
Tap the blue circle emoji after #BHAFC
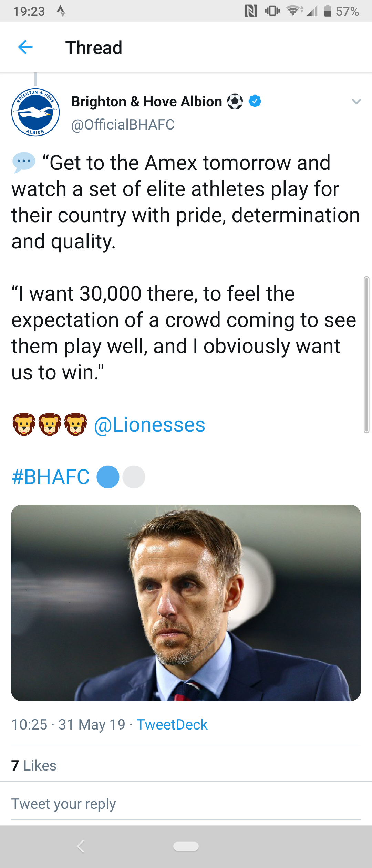click(x=108, y=477)
